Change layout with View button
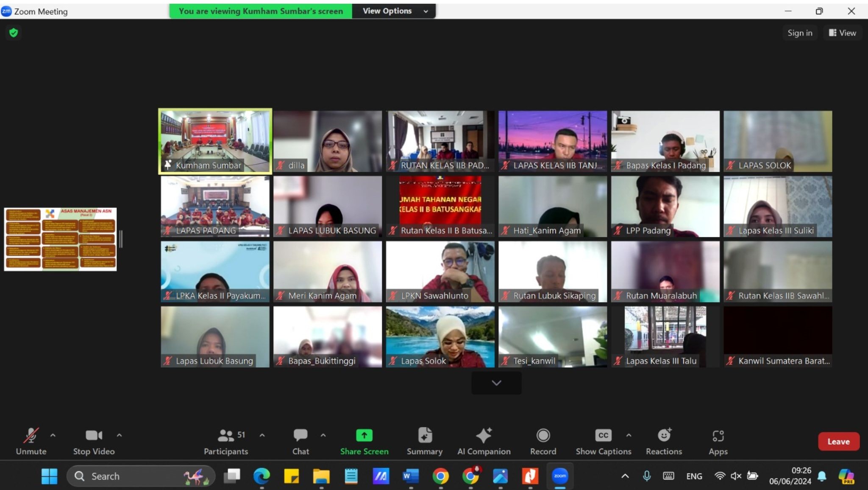 click(842, 33)
